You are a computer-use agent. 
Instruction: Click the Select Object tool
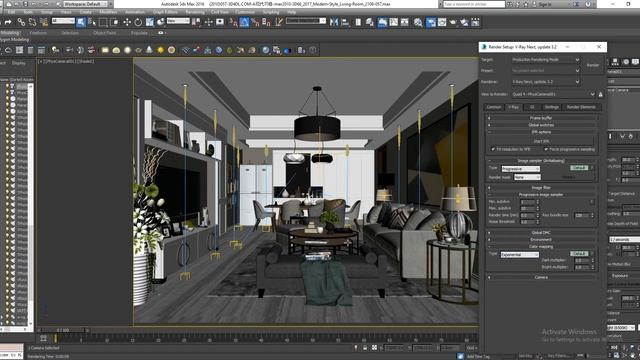(x=81, y=22)
